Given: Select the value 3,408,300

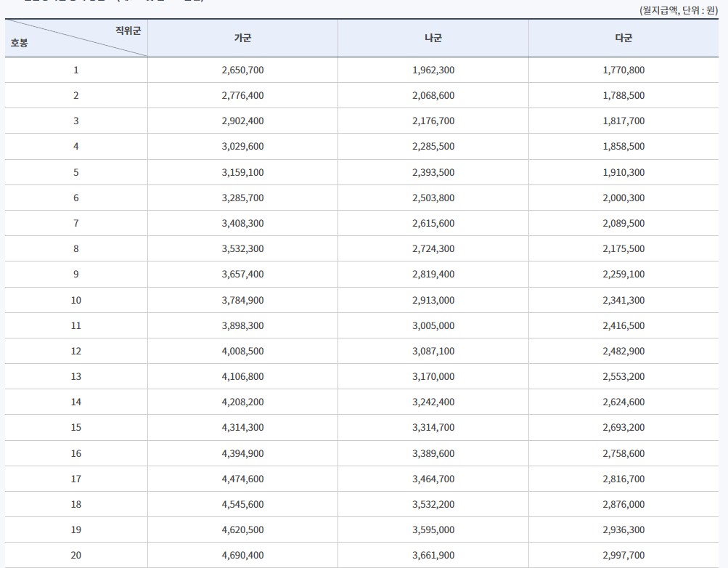Looking at the screenshot, I should click(x=243, y=224).
